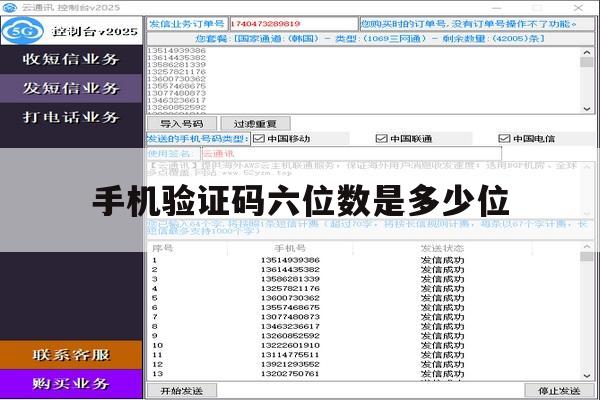Select table row with 13202750761

[x=364, y=374]
